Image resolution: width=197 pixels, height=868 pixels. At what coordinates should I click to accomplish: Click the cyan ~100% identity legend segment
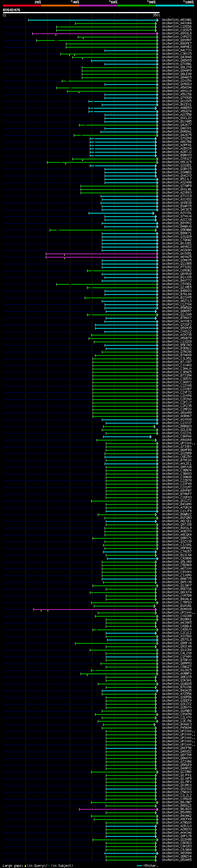tap(175, 6)
